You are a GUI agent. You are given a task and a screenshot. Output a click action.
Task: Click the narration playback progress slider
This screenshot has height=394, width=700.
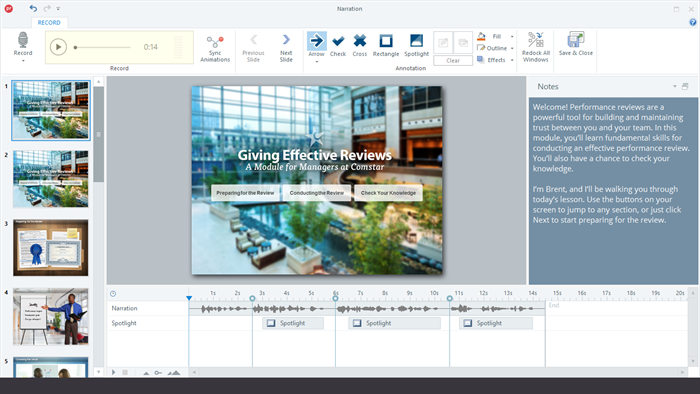tap(102, 47)
